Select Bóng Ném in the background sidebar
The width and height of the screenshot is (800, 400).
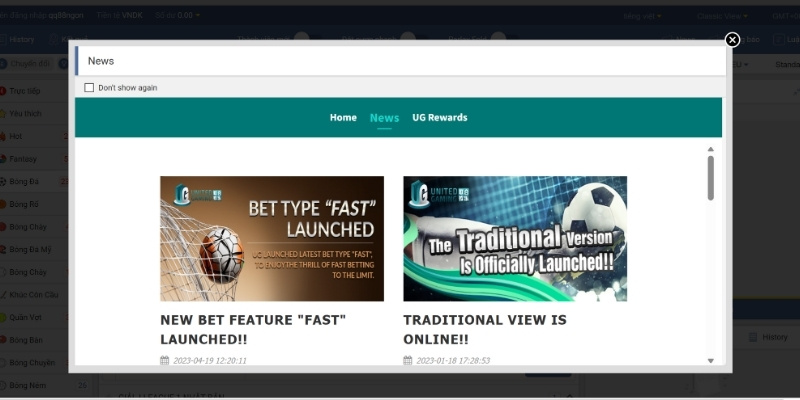pyautogui.click(x=28, y=385)
